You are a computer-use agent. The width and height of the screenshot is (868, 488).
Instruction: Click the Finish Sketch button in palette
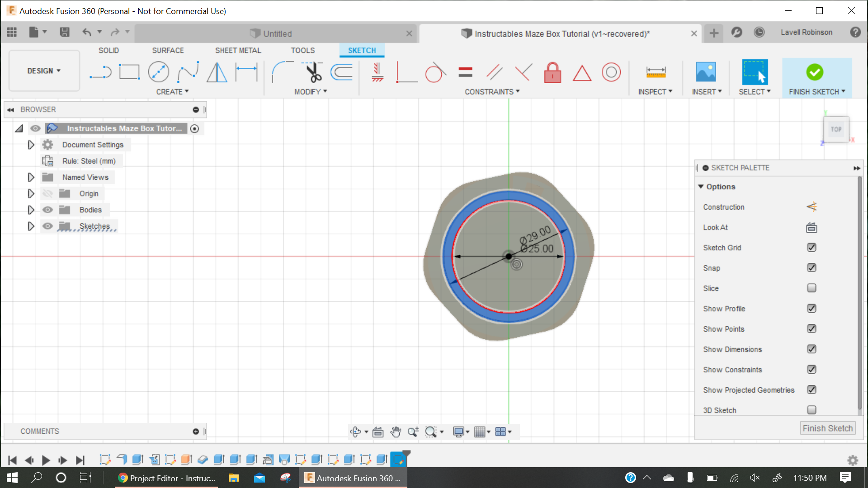pos(827,428)
